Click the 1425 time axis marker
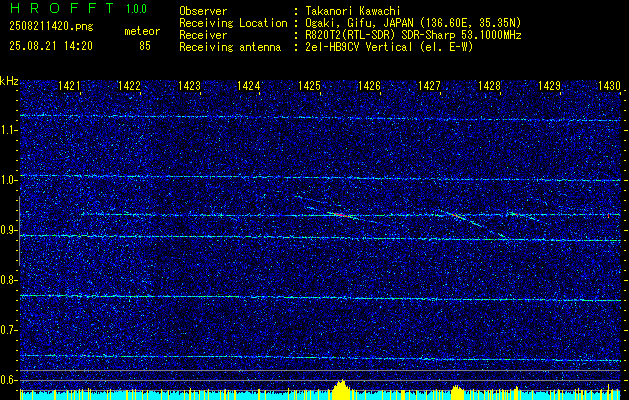629x400 pixels. 309,85
